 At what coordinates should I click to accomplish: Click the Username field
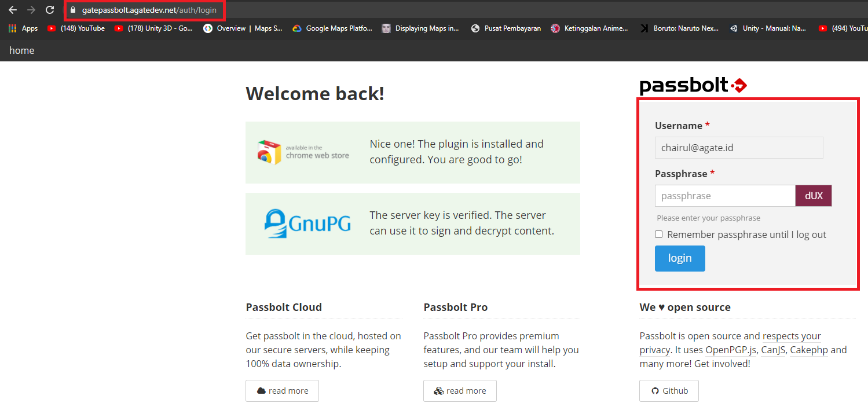coord(739,148)
